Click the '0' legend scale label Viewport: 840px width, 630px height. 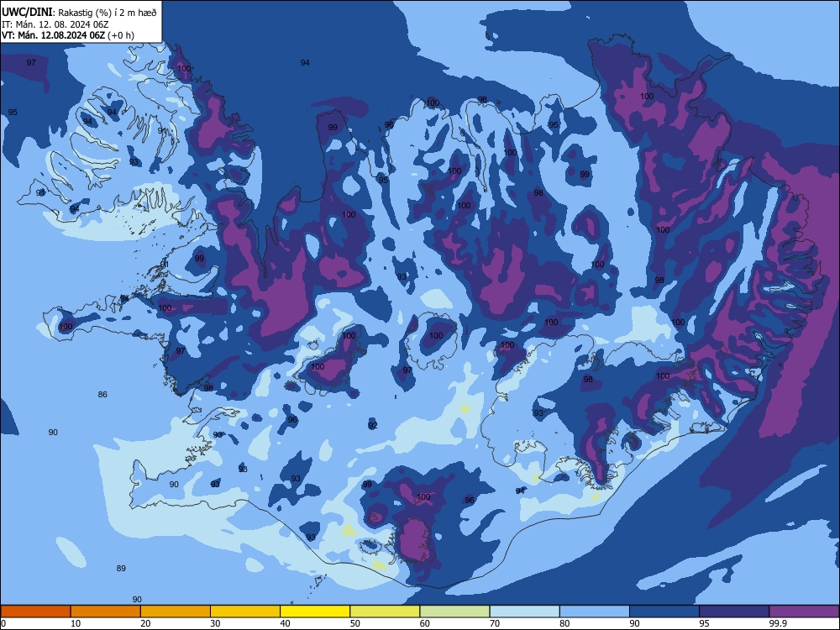coord(3,623)
